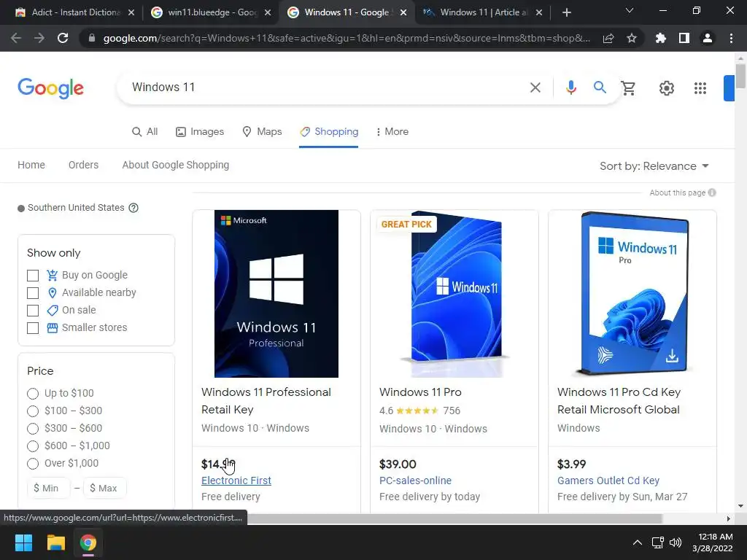
Task: Click the Google logo
Action: 50,88
